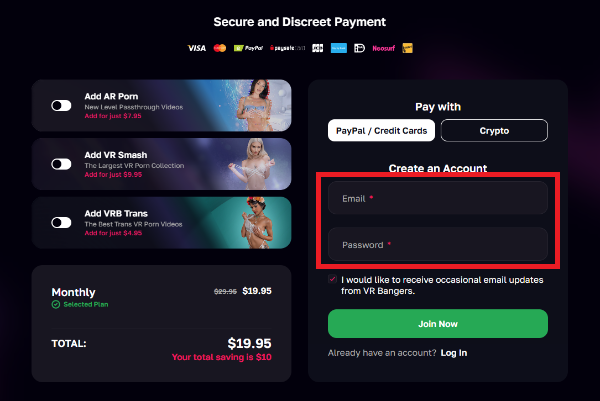Switch to the Crypto payment tab
The width and height of the screenshot is (600, 401).
[494, 130]
